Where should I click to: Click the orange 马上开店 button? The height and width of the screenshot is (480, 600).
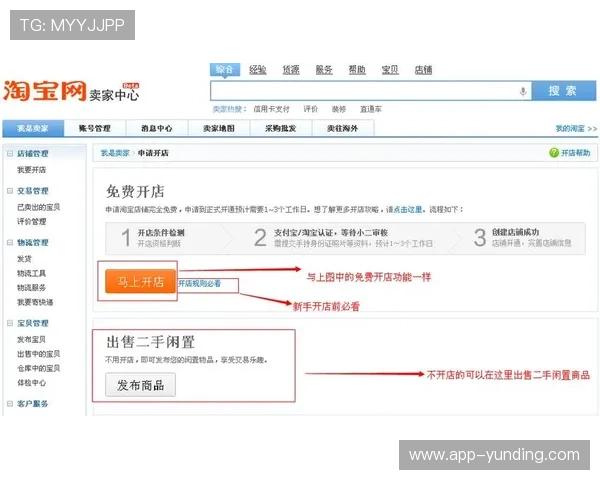coord(140,282)
